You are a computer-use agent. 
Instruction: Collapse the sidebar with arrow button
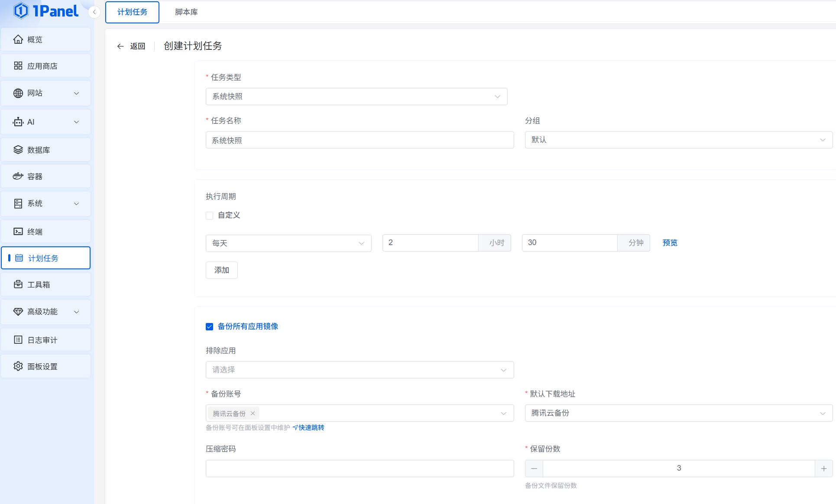pos(94,12)
